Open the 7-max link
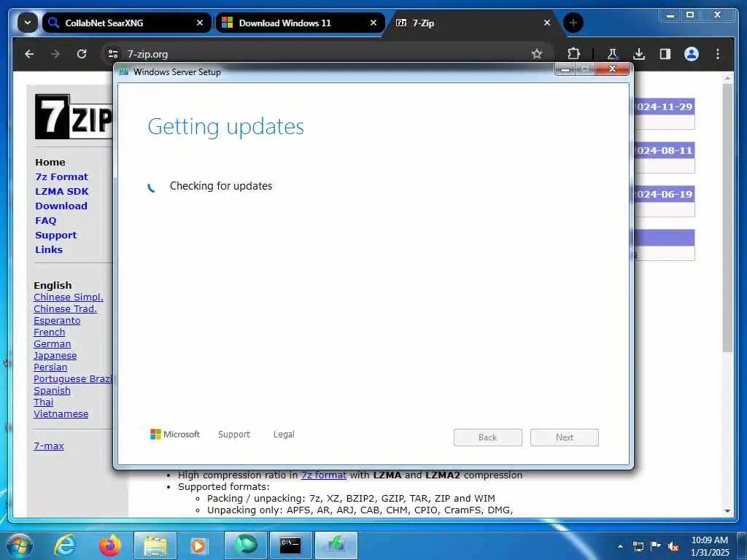747x560 pixels. [49, 446]
